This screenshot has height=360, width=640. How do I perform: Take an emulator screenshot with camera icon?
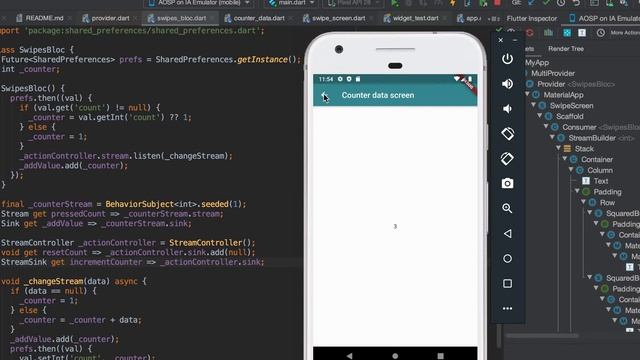[x=507, y=183]
